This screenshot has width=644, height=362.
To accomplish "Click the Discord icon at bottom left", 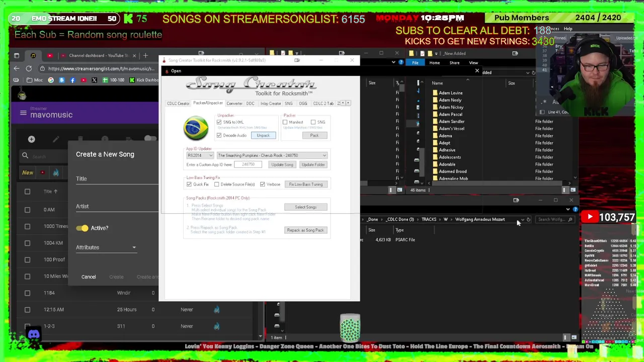I will pyautogui.click(x=34, y=334).
